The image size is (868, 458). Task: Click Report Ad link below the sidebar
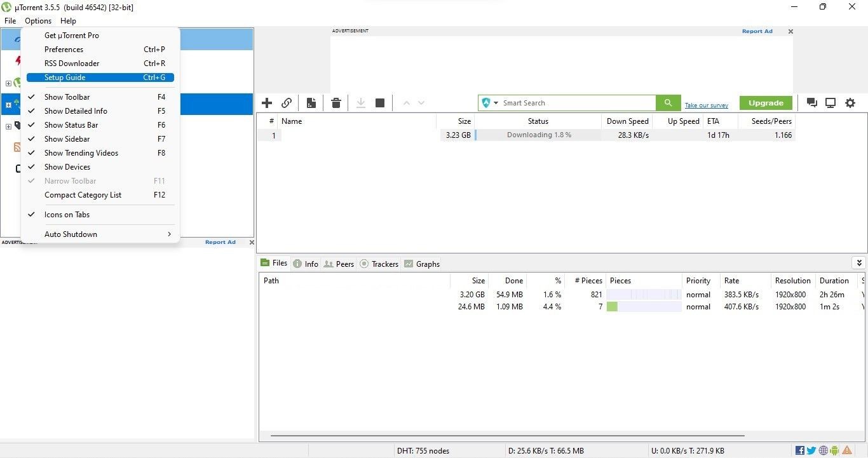coord(220,242)
